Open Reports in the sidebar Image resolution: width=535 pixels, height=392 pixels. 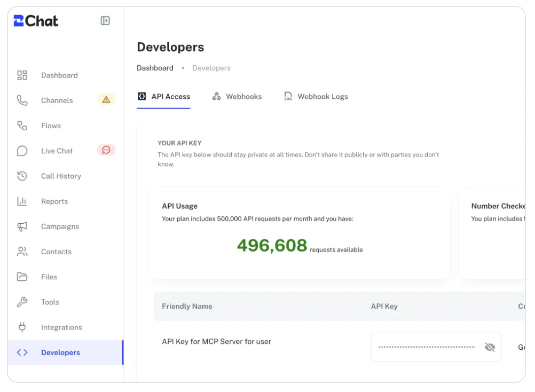[65, 201]
